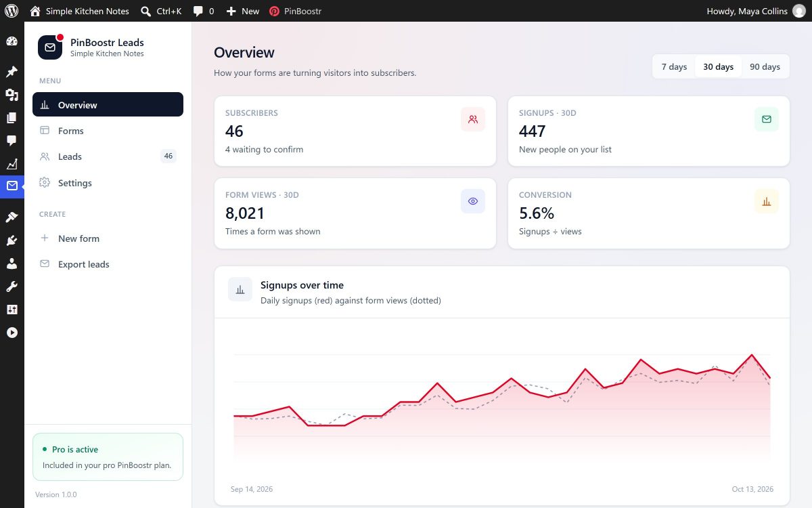Viewport: 812px width, 508px height.
Task: Click the Form Views card eye icon
Action: click(x=473, y=201)
